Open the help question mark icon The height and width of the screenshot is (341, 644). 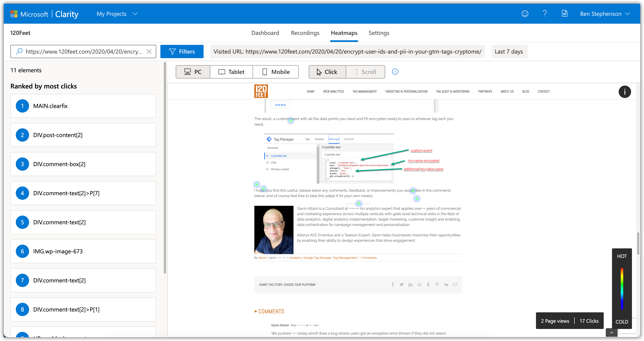(544, 13)
